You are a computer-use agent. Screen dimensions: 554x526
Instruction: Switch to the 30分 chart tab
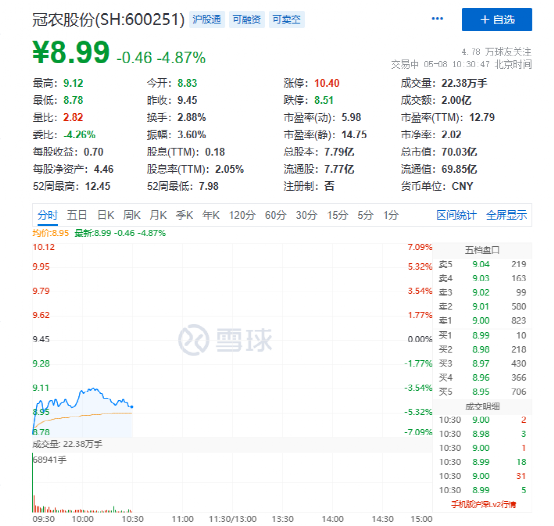tap(306, 215)
